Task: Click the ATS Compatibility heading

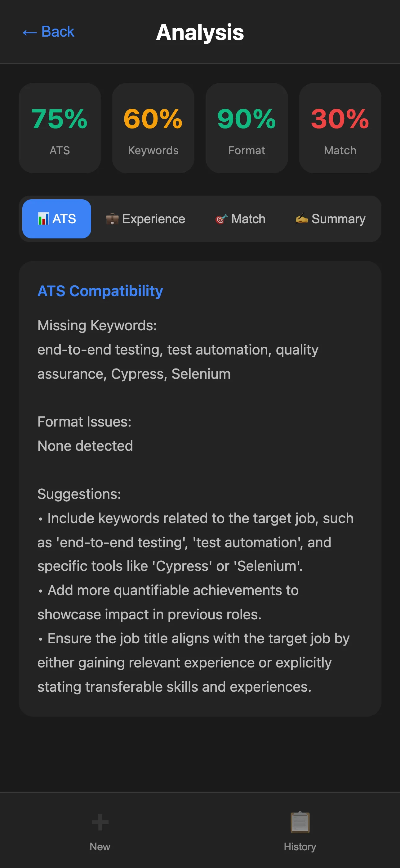Action: (x=100, y=291)
